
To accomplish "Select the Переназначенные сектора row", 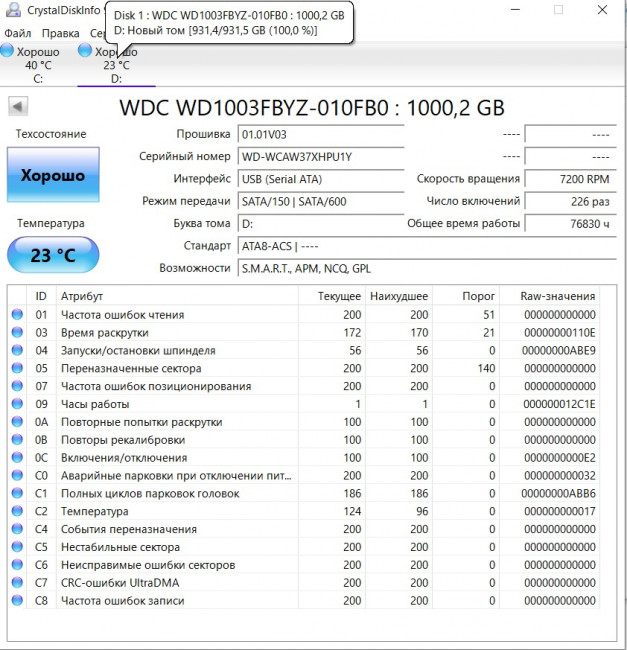I will point(303,368).
